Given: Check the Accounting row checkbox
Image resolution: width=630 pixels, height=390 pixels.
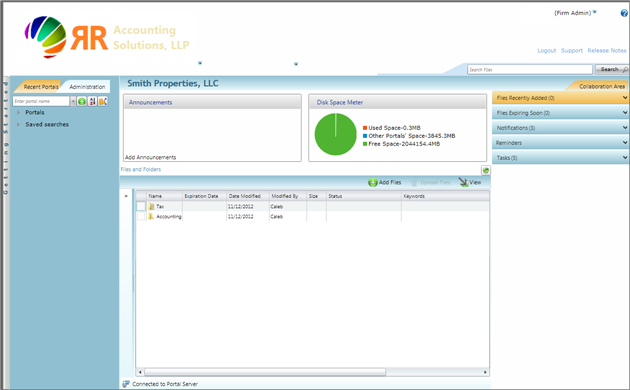Looking at the screenshot, I should click(141, 216).
